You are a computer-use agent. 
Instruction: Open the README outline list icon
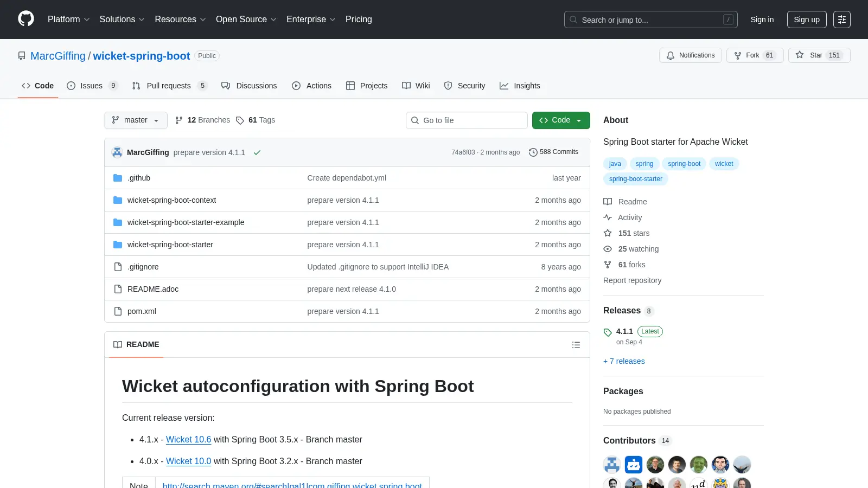coord(576,345)
